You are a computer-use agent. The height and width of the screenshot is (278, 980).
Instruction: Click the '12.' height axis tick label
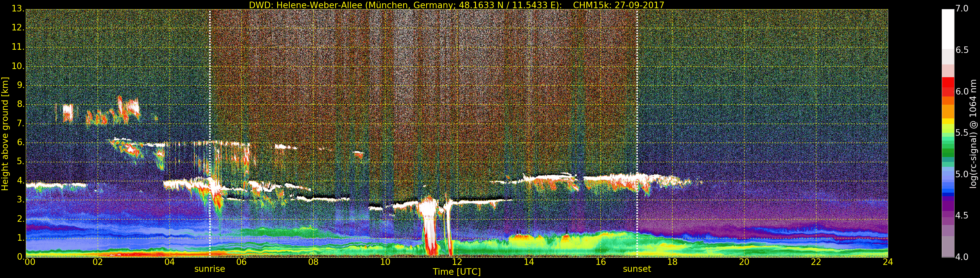19,28
